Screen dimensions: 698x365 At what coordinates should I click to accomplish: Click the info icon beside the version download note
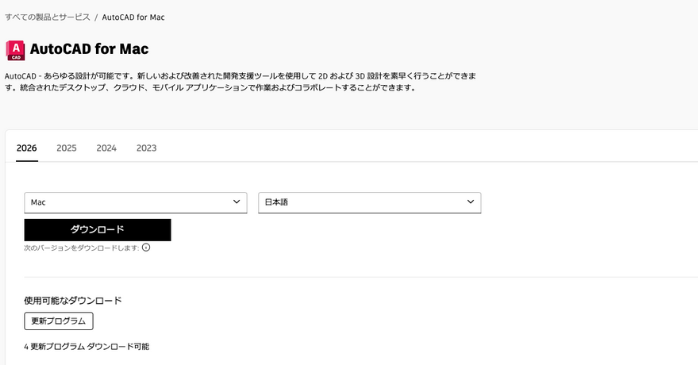146,247
